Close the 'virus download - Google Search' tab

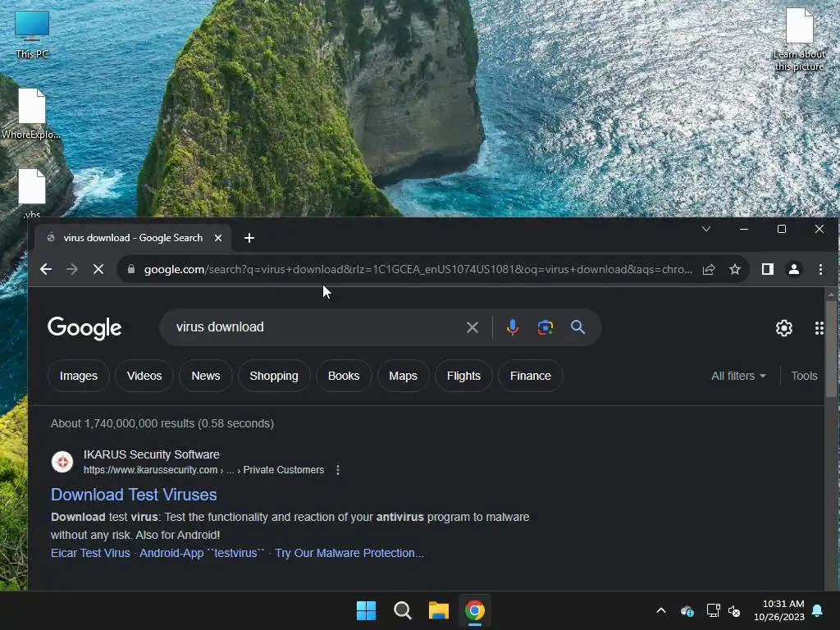218,238
